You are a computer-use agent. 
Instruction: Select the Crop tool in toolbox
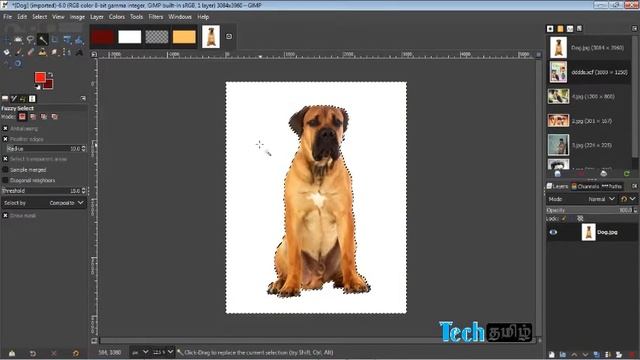click(x=55, y=39)
